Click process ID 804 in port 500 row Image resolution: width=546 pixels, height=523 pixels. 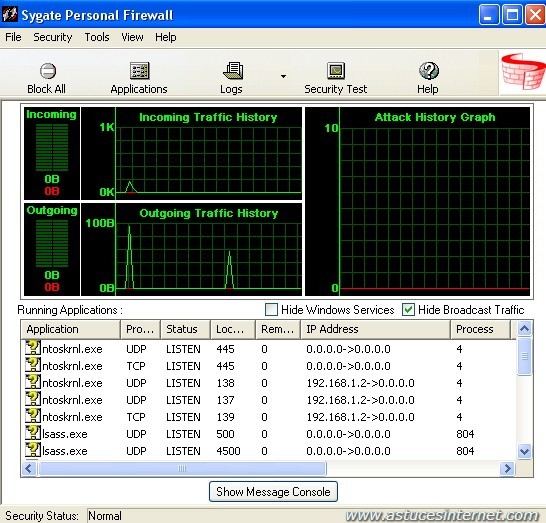[x=465, y=434]
